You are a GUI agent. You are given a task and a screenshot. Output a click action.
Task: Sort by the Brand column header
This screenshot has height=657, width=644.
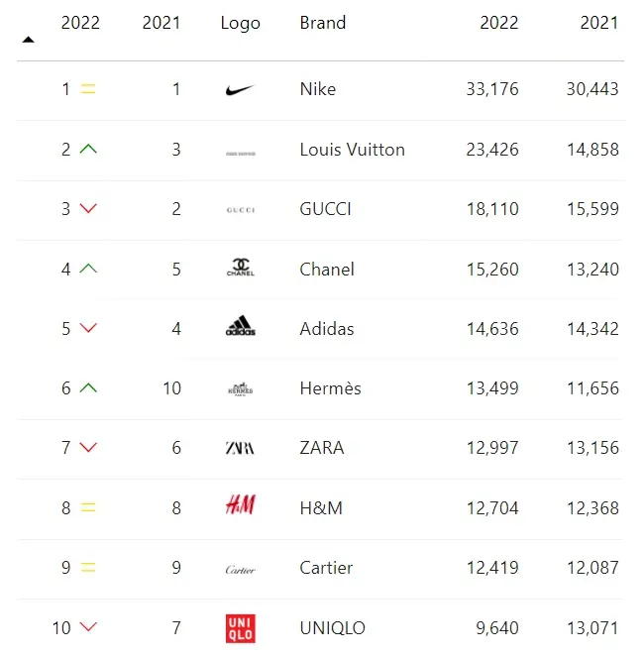coord(323,23)
